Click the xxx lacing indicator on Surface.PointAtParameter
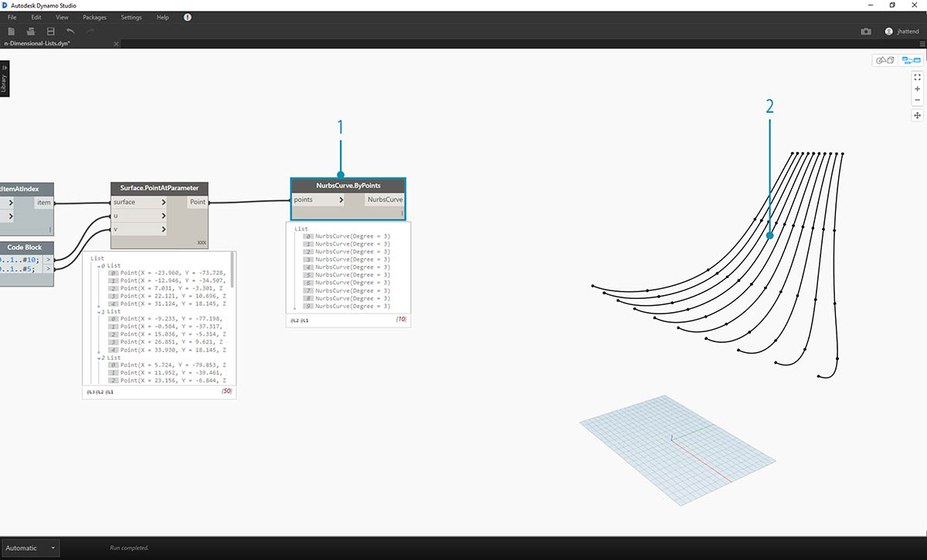The height and width of the screenshot is (560, 927). coord(202,243)
